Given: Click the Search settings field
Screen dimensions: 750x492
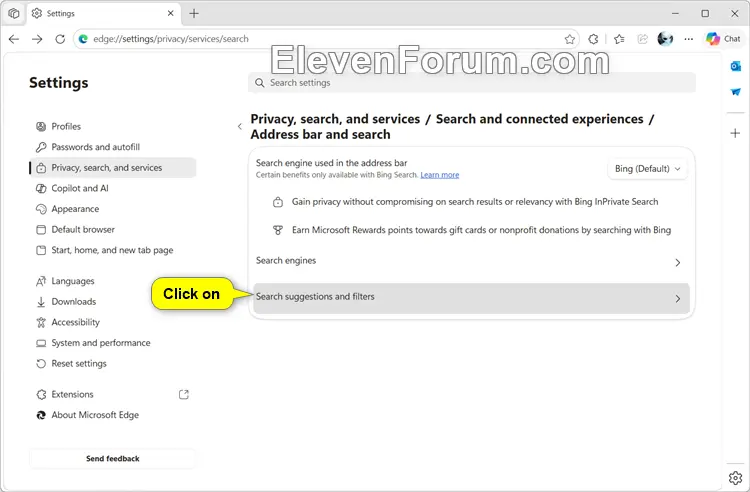Looking at the screenshot, I should [472, 83].
